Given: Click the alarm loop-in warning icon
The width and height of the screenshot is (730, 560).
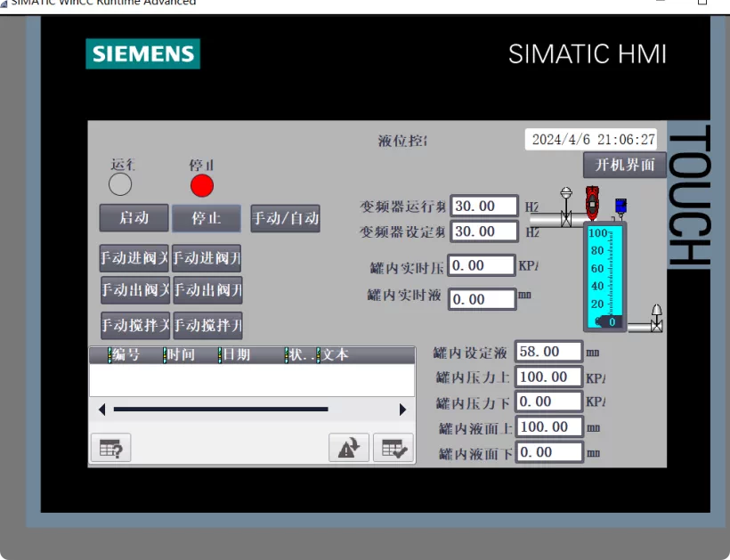Looking at the screenshot, I should point(349,448).
